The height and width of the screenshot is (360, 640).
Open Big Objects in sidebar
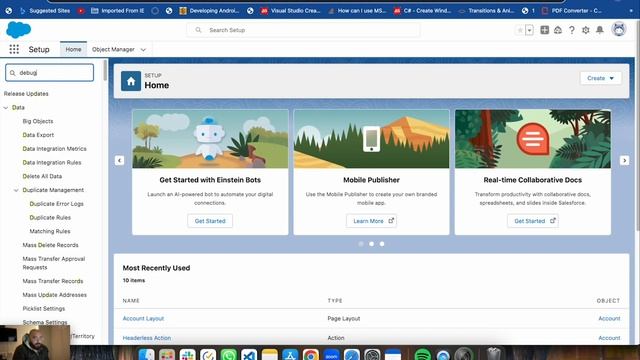[38, 121]
